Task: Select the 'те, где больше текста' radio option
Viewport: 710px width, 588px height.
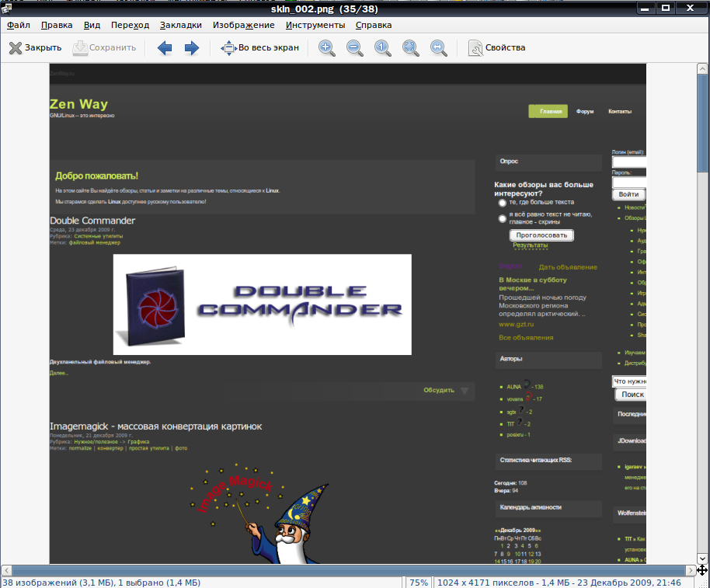Action: [502, 203]
